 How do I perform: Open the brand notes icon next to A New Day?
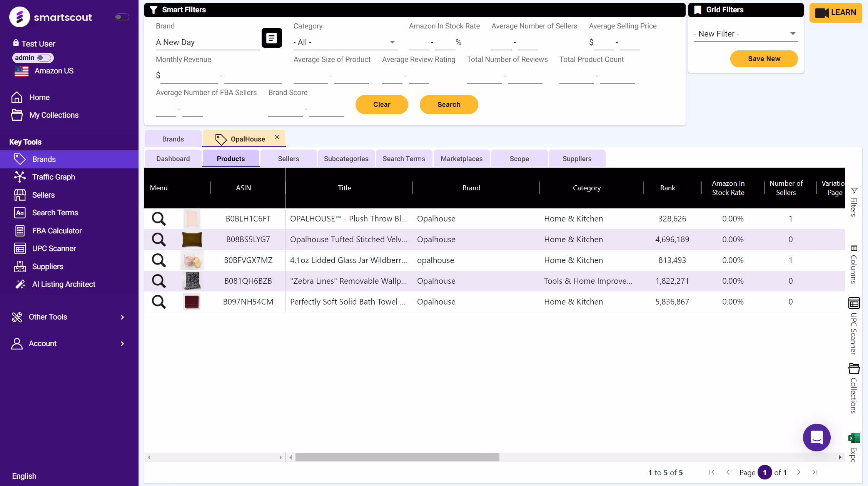click(x=272, y=38)
